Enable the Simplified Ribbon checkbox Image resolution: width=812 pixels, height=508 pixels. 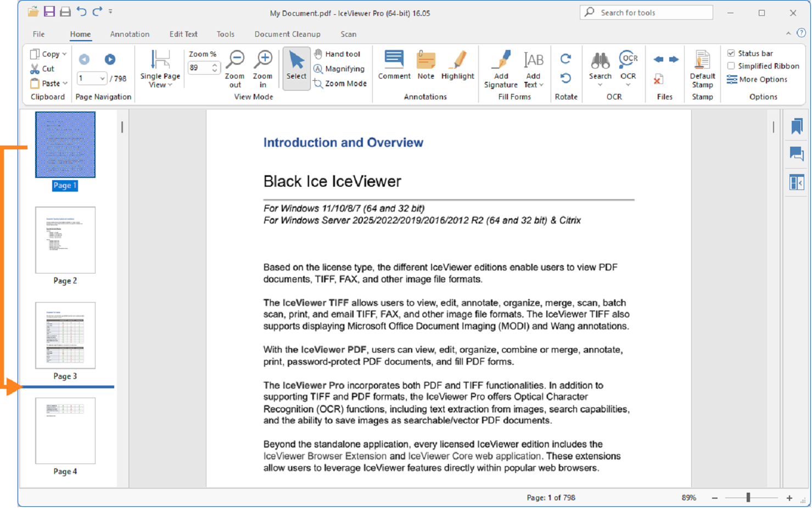[731, 66]
